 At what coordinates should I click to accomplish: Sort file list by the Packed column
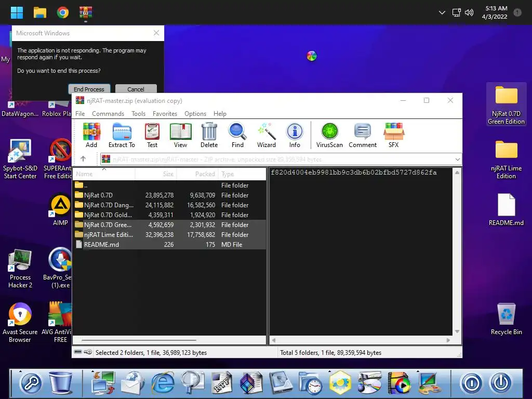point(197,174)
